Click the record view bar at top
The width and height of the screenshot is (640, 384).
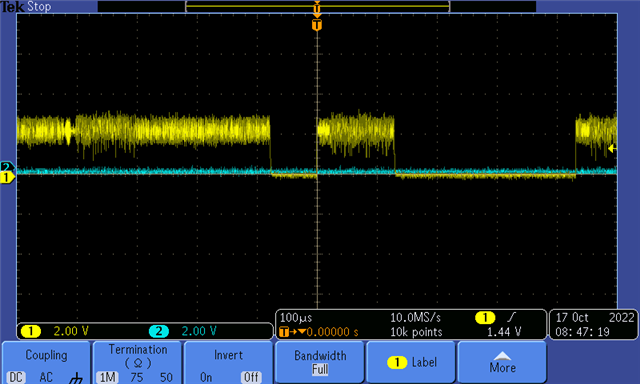[x=318, y=6]
